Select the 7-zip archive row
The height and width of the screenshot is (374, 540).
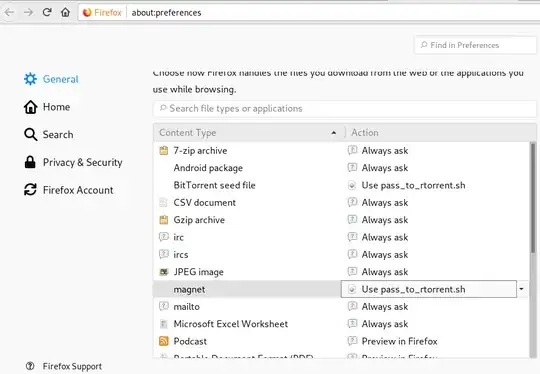[x=342, y=151]
